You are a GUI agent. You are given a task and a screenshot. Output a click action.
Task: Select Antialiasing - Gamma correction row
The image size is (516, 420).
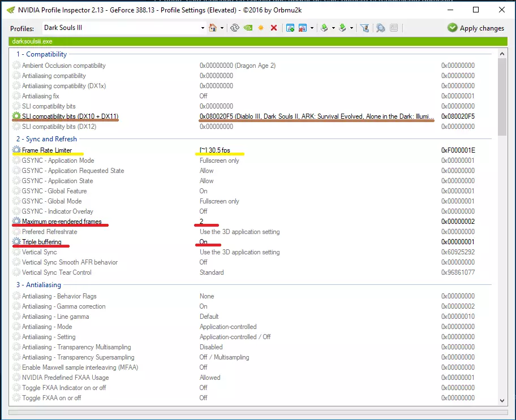(252, 306)
